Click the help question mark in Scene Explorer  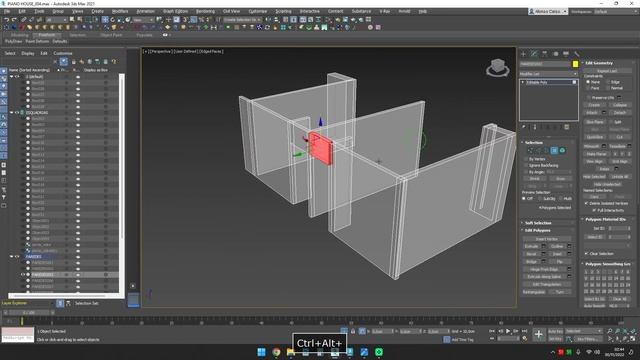(114, 62)
